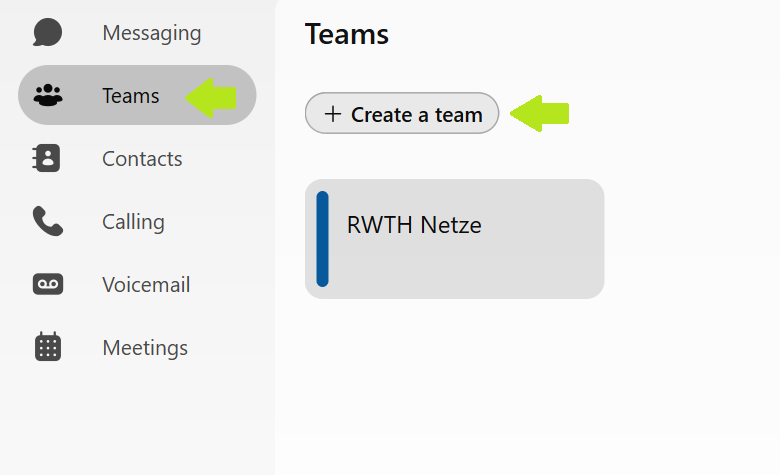Go to the Contacts text entry
780x475 pixels.
pos(142,159)
